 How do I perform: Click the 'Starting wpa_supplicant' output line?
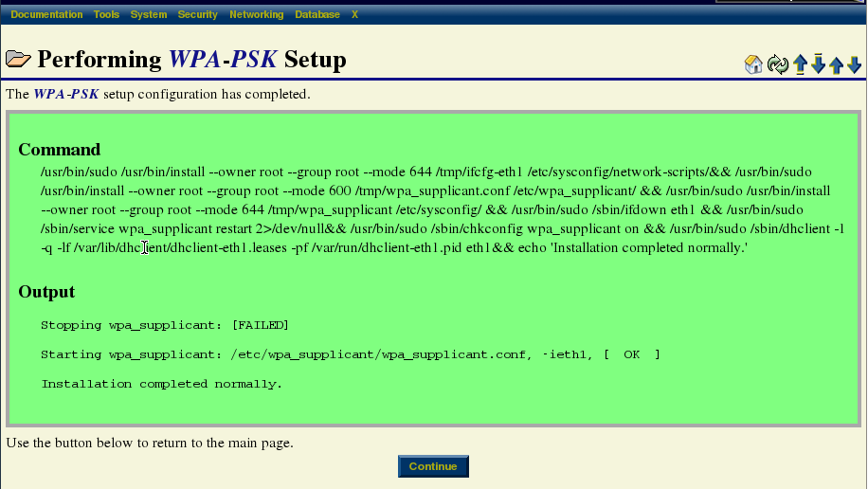click(x=351, y=354)
